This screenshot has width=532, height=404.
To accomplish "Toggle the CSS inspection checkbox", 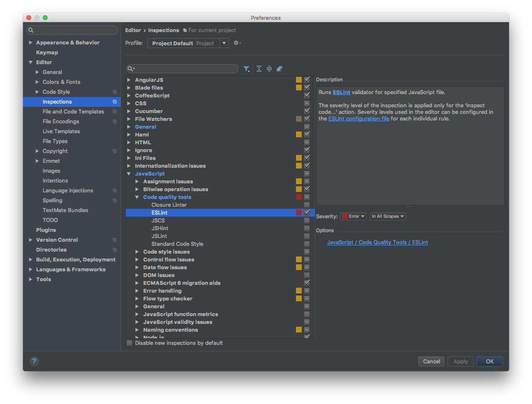I will coord(307,103).
